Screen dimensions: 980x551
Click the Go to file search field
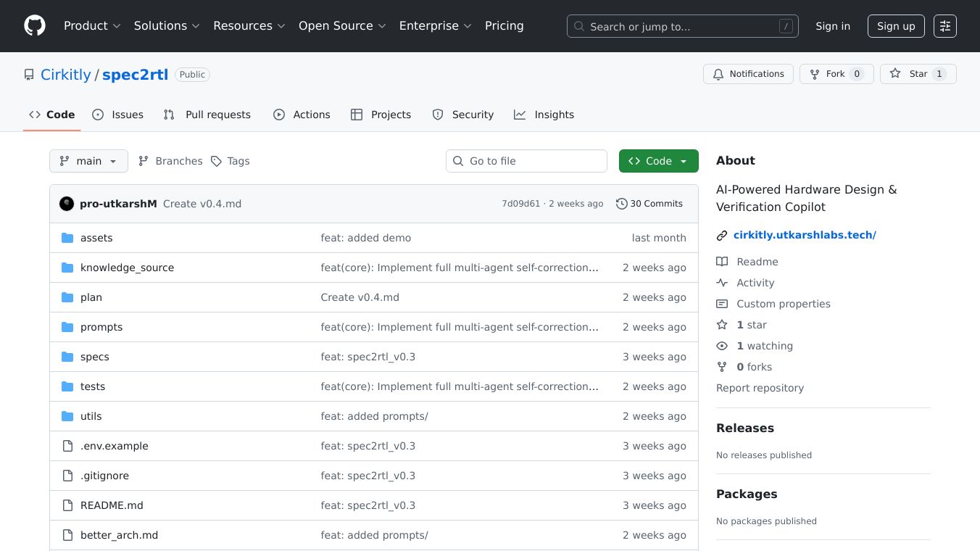tap(526, 161)
